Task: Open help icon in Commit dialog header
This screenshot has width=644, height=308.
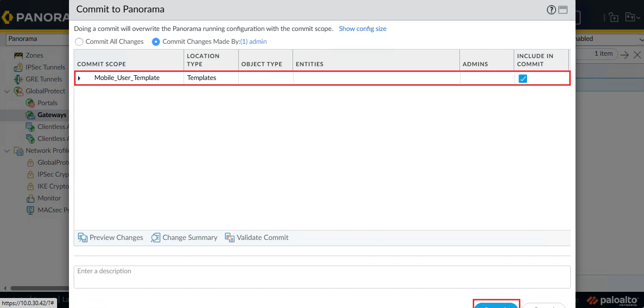Action: (551, 10)
